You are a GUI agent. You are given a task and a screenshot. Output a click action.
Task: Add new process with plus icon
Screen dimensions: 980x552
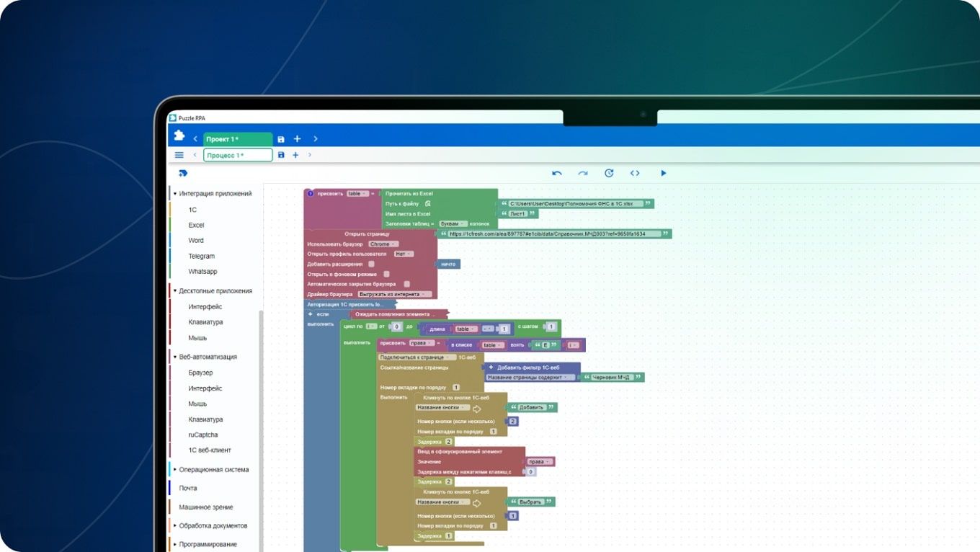(295, 155)
